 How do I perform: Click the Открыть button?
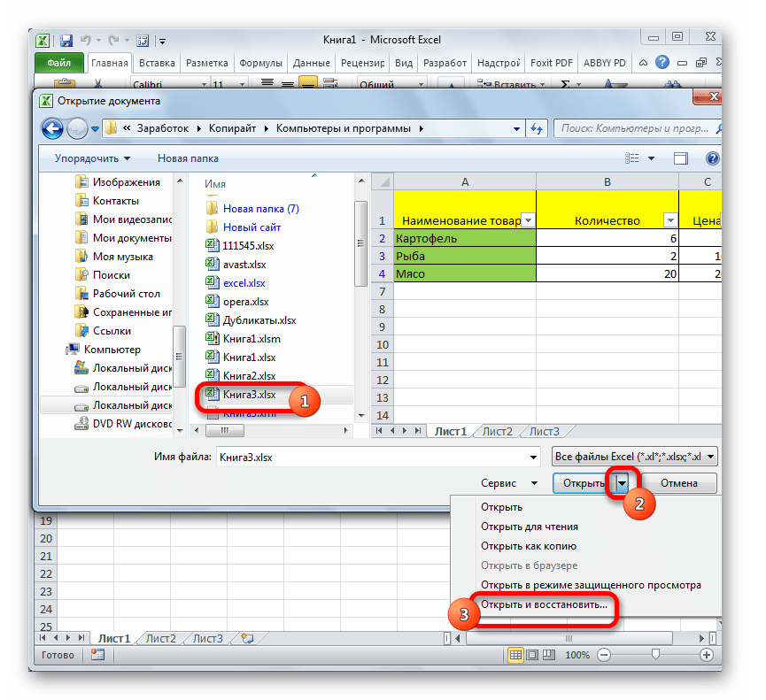tap(584, 483)
